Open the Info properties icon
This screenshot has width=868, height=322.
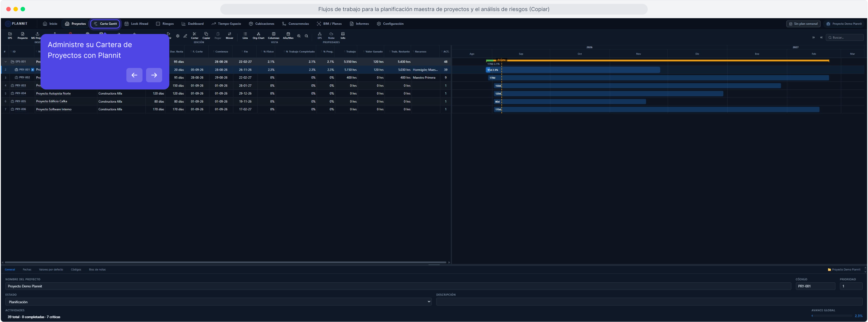coord(343,35)
